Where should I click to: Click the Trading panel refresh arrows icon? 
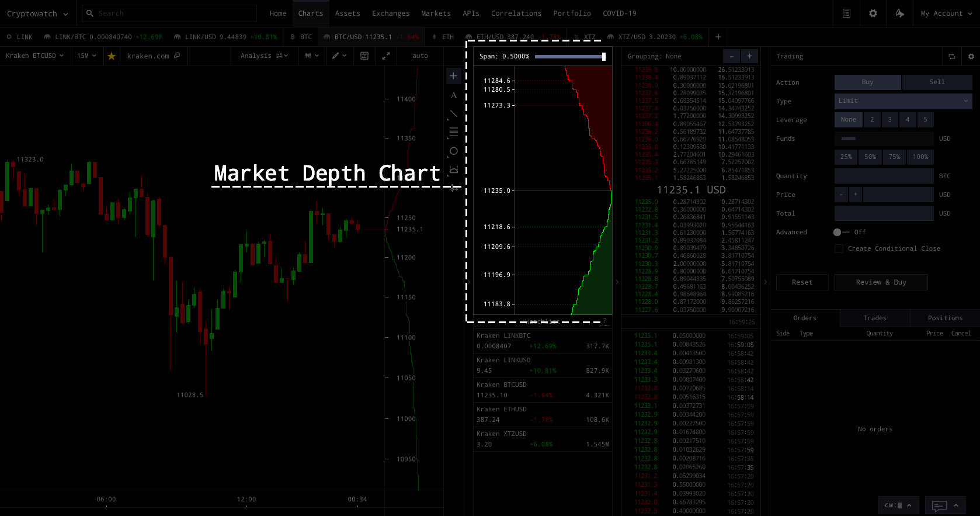click(952, 57)
